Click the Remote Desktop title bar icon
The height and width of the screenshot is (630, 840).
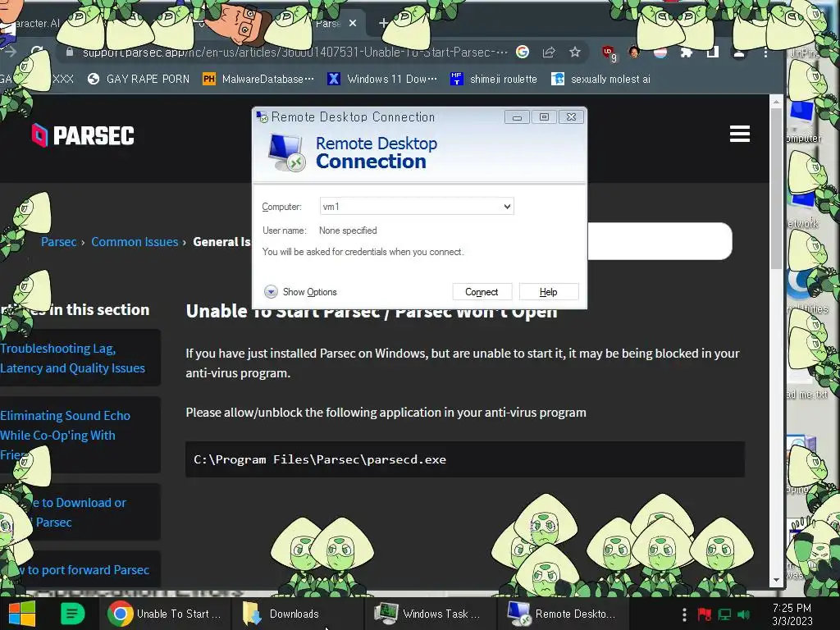point(262,116)
